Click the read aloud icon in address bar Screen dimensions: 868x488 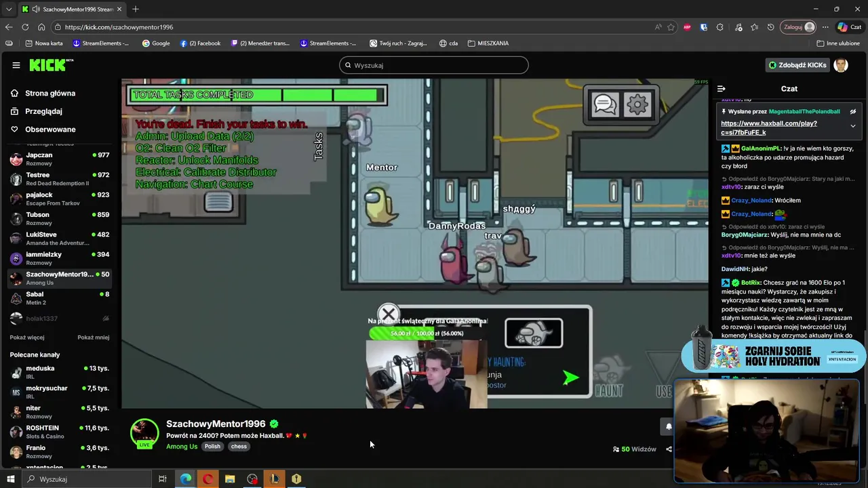(658, 27)
